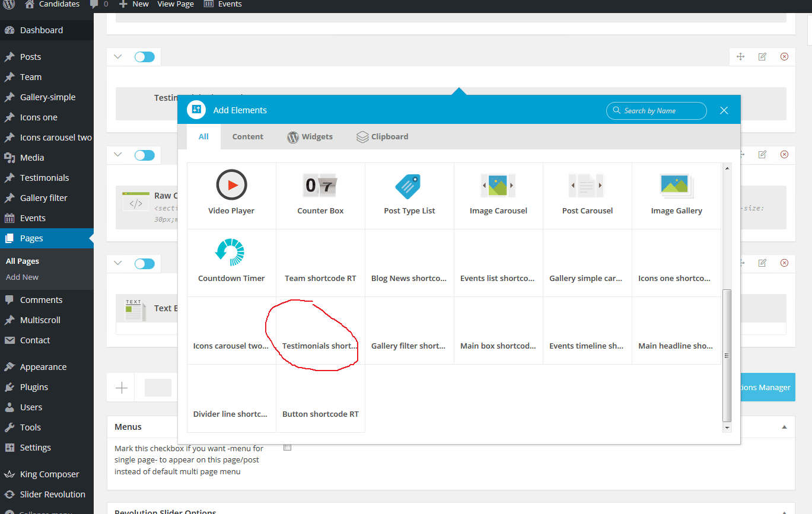Collapse the Testimonials row with chevron

118,57
